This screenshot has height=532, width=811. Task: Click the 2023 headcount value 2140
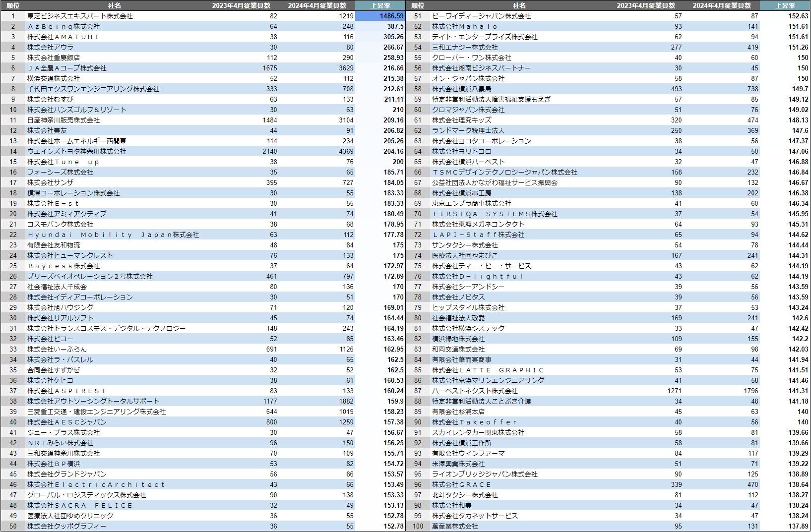pyautogui.click(x=270, y=151)
